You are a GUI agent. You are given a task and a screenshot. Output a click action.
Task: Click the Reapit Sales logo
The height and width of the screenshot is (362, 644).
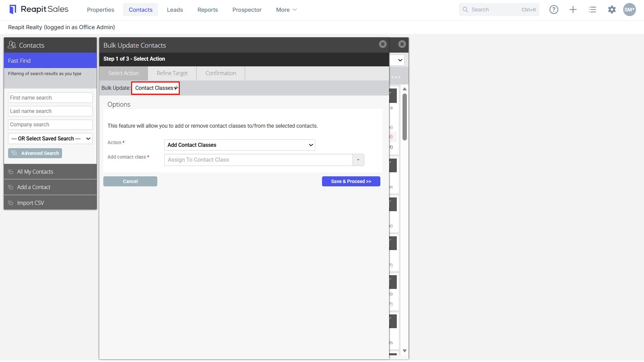coord(39,9)
